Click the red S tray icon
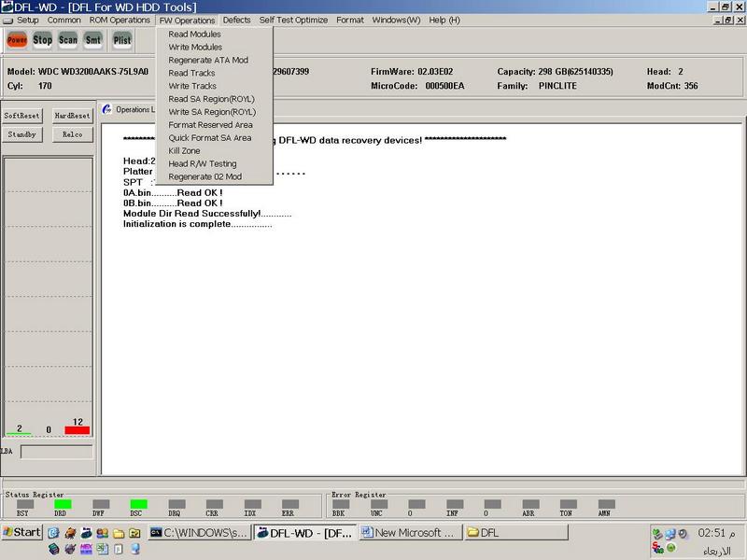747x560 pixels. point(658,548)
